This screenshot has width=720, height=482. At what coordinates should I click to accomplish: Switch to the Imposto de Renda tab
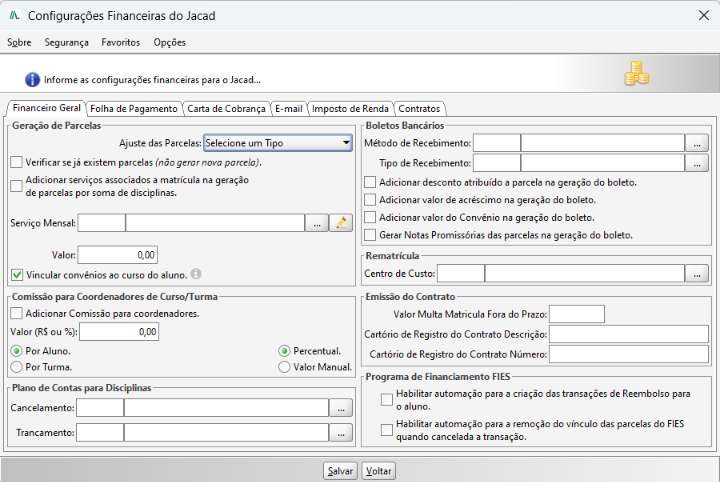tap(350, 109)
